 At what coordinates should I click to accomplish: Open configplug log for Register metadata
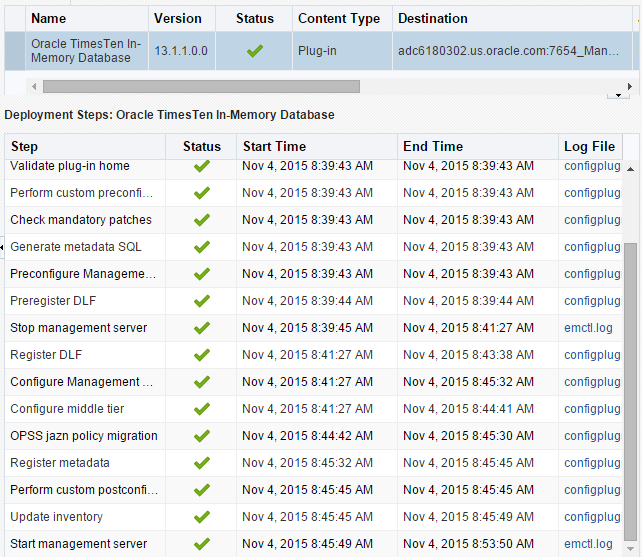592,463
